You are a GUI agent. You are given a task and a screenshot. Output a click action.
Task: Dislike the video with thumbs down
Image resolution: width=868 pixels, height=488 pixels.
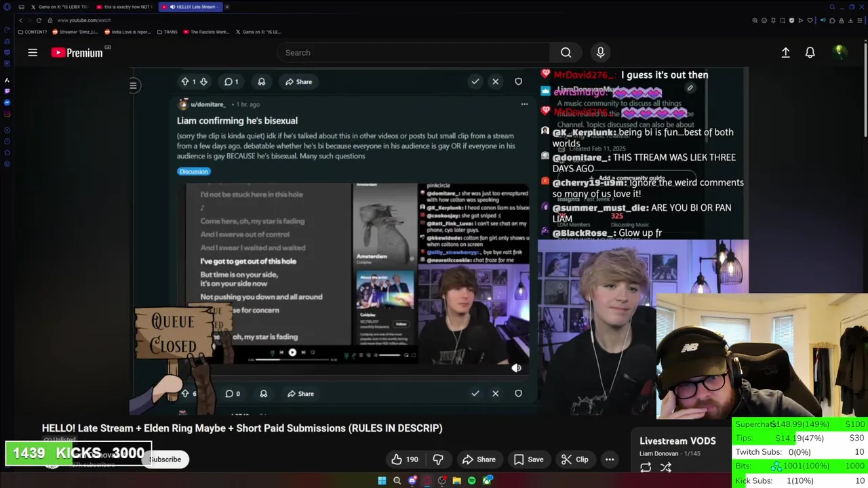click(438, 460)
